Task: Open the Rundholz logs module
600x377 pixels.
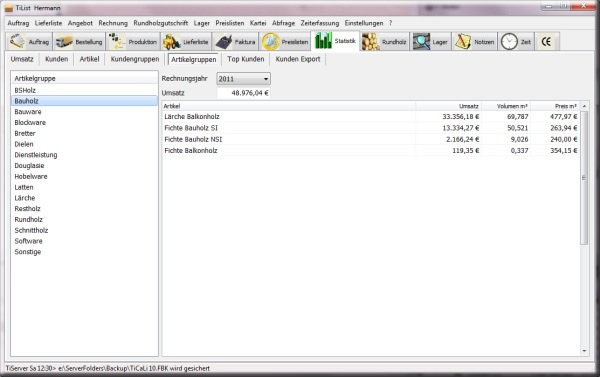Action: tap(385, 42)
